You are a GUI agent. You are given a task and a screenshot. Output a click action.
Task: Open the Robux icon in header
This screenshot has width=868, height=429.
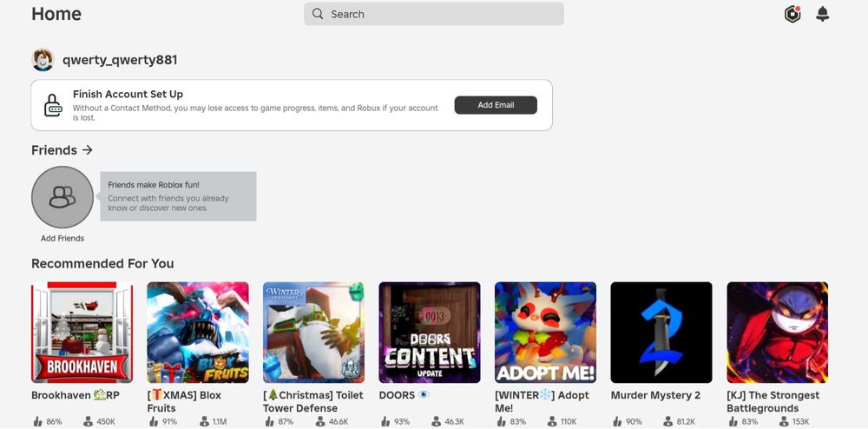pos(792,14)
